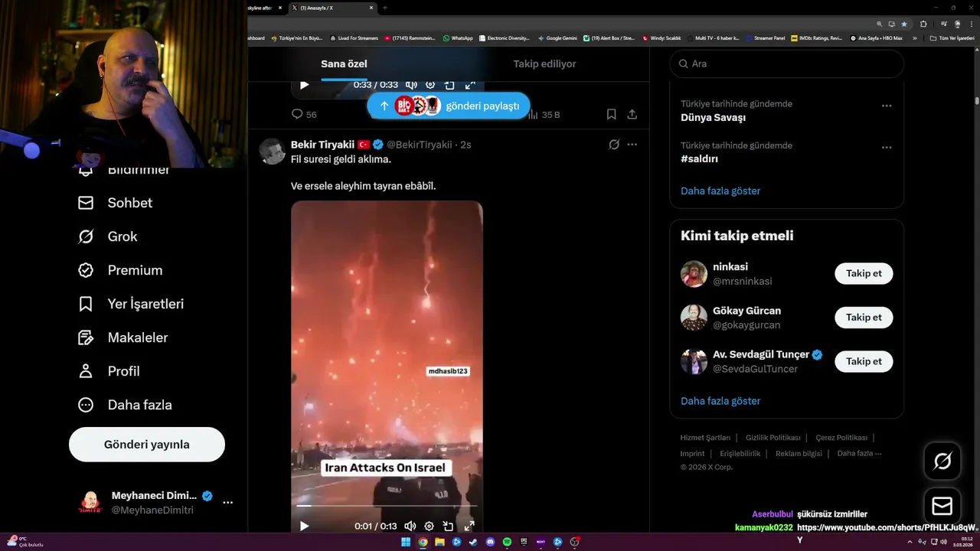Expand the 0:33 video to fullscreen
The height and width of the screenshot is (551, 980).
tap(470, 85)
